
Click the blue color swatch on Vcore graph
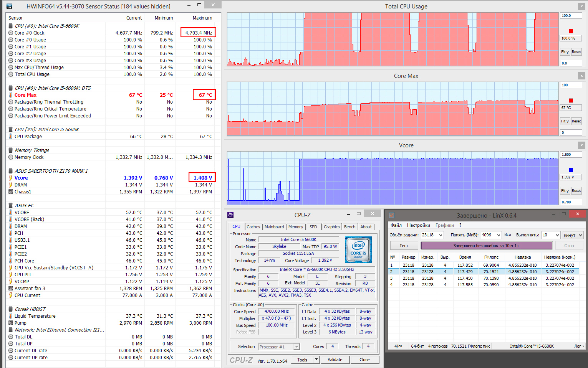(x=571, y=170)
